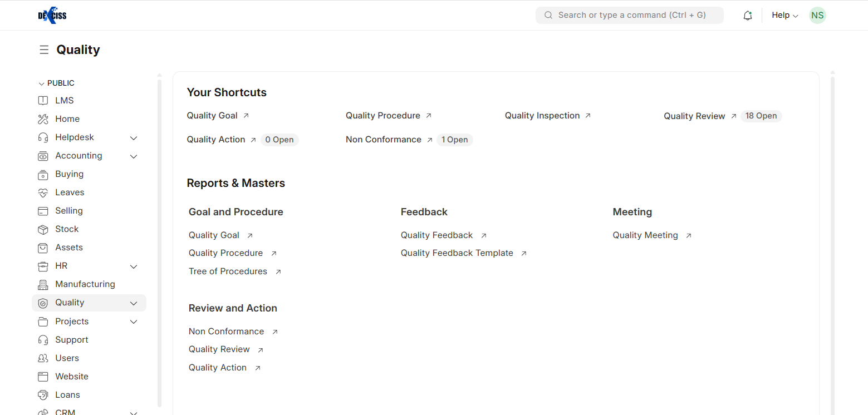868x415 pixels.
Task: Expand the HR sidebar chevron
Action: pyautogui.click(x=134, y=266)
